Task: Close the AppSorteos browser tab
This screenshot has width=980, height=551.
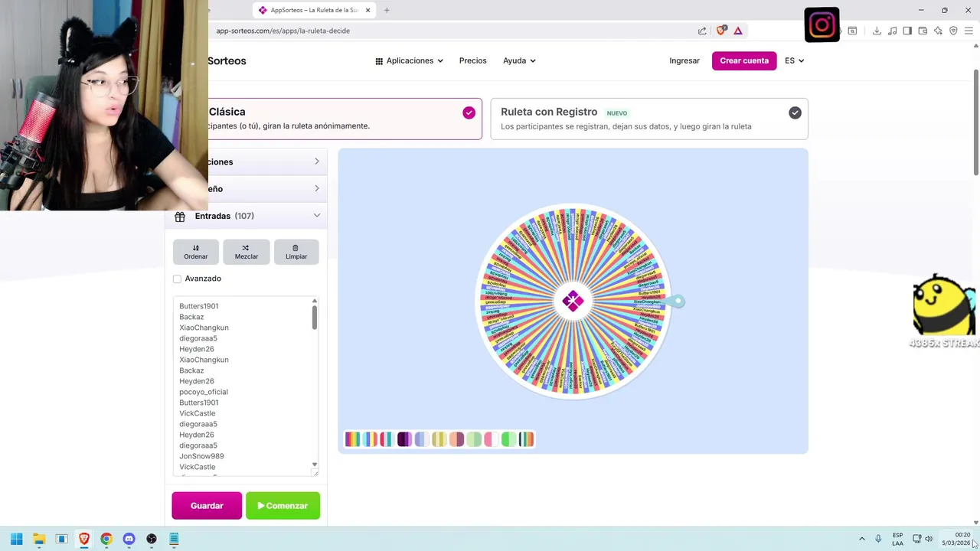Action: tap(367, 10)
